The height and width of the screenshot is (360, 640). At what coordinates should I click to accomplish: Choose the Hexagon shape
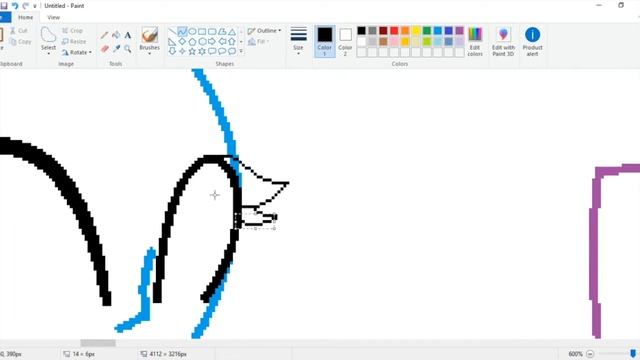click(x=202, y=42)
